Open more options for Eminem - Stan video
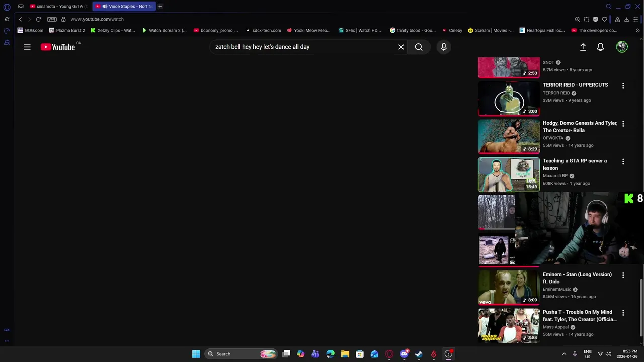 (x=623, y=275)
